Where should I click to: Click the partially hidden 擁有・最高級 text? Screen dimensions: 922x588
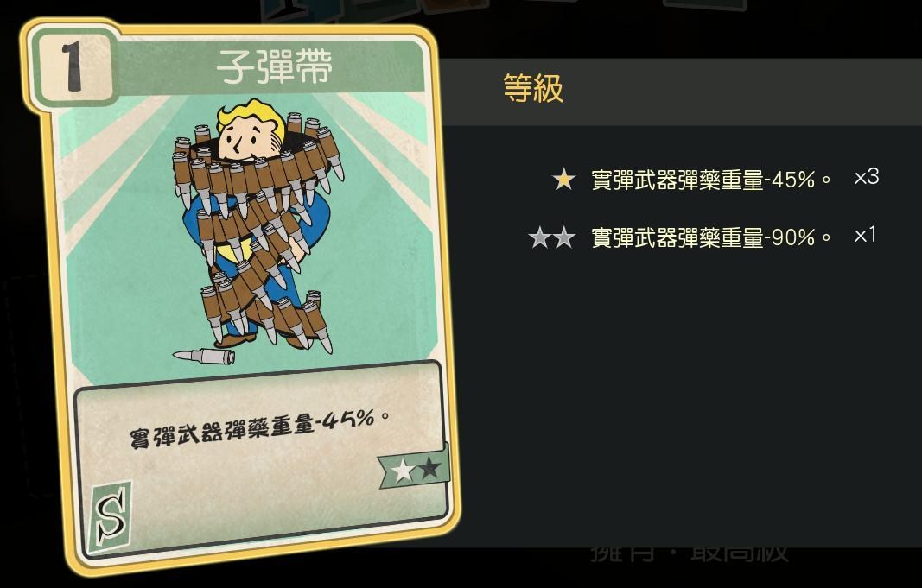click(690, 553)
